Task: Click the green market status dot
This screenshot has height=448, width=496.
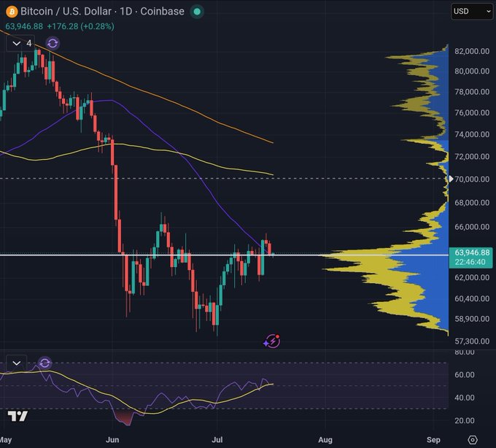Action: tap(197, 12)
